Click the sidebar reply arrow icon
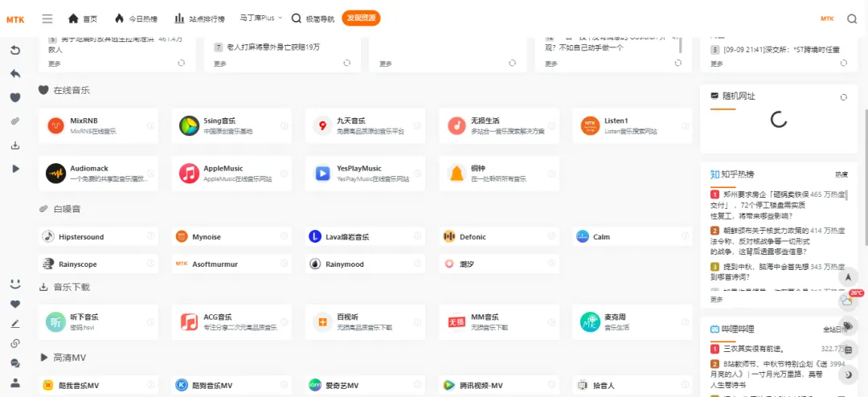This screenshot has width=868, height=397. pyautogui.click(x=15, y=74)
